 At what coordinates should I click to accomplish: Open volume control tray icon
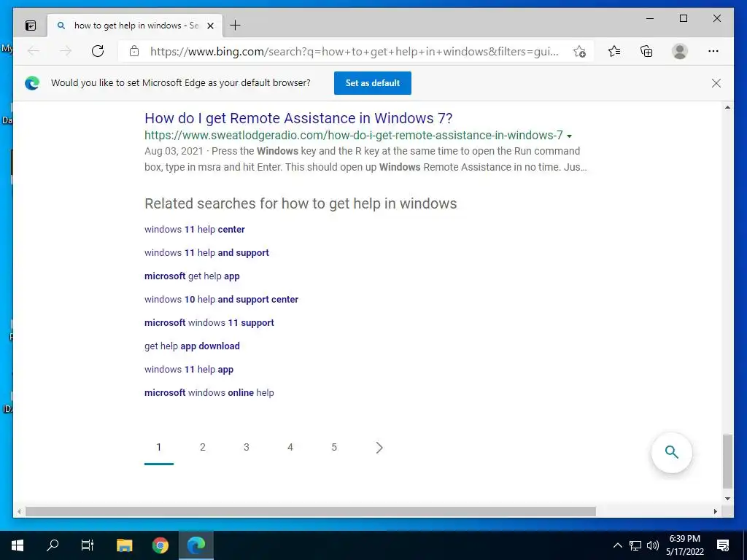(x=653, y=545)
